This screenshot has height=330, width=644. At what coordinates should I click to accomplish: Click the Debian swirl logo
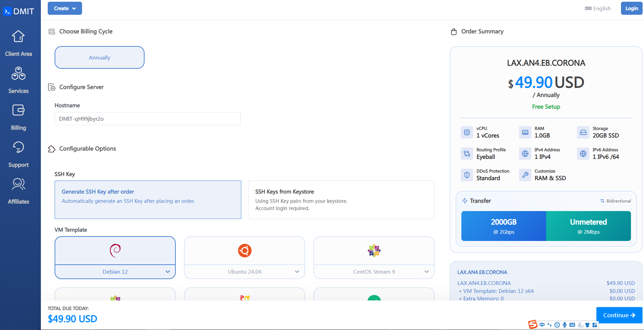pyautogui.click(x=115, y=251)
